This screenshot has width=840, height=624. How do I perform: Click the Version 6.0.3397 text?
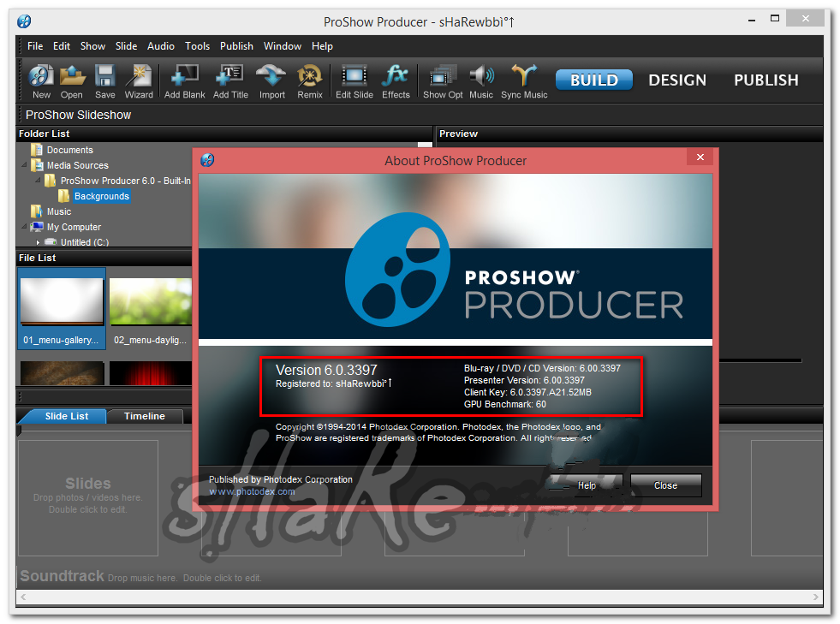[326, 370]
